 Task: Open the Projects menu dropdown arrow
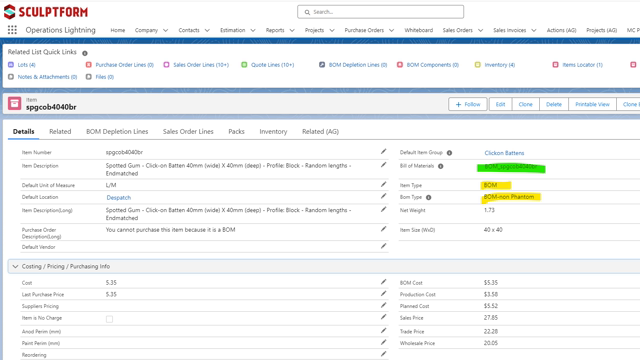[332, 30]
